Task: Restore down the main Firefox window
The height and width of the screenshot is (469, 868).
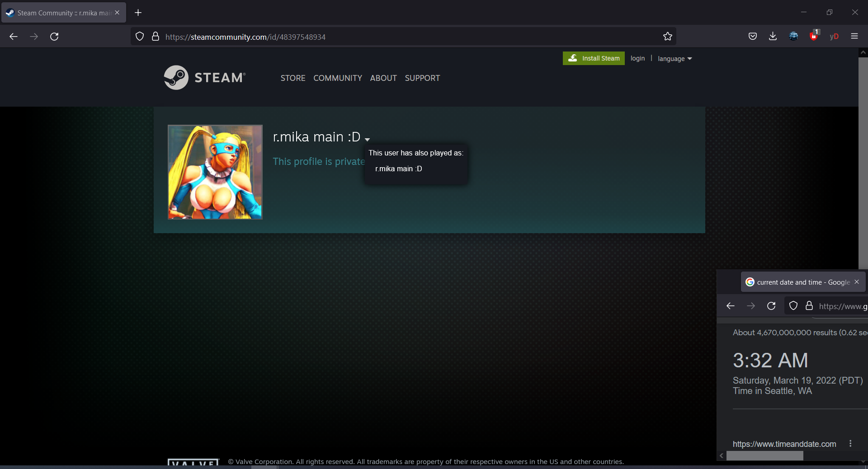Action: [x=830, y=12]
